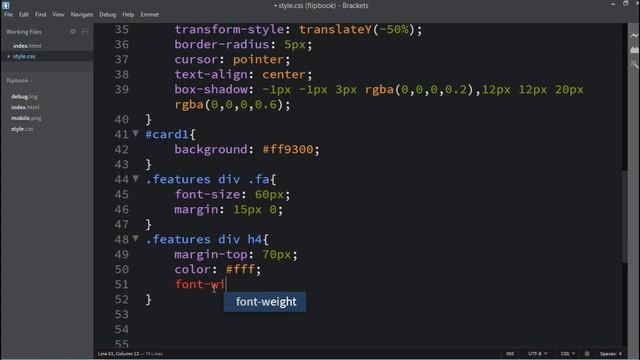Click on 'translateY' in line 35

tap(335, 29)
